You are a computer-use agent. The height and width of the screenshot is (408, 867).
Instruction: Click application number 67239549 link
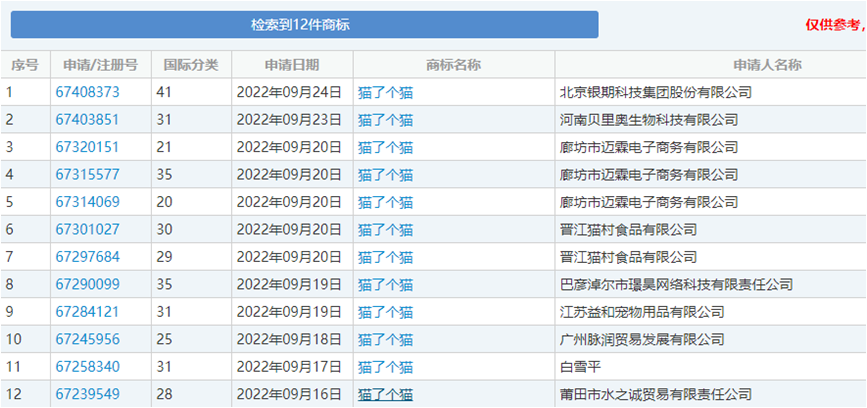(87, 395)
